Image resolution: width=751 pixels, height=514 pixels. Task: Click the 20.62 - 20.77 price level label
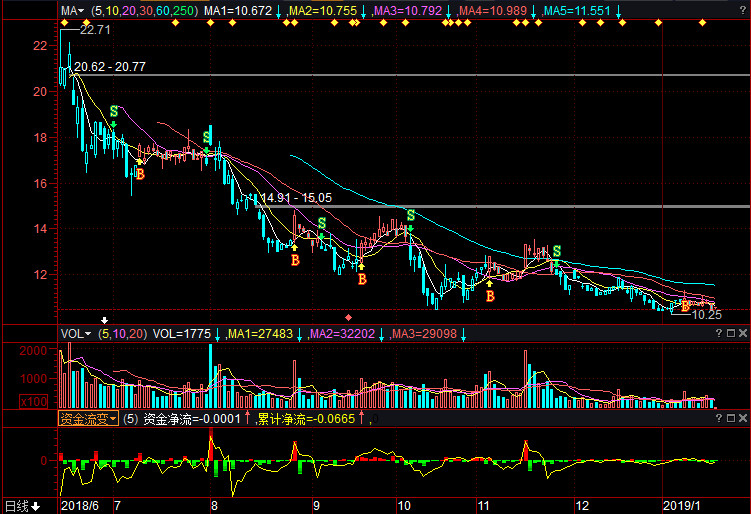[x=110, y=67]
